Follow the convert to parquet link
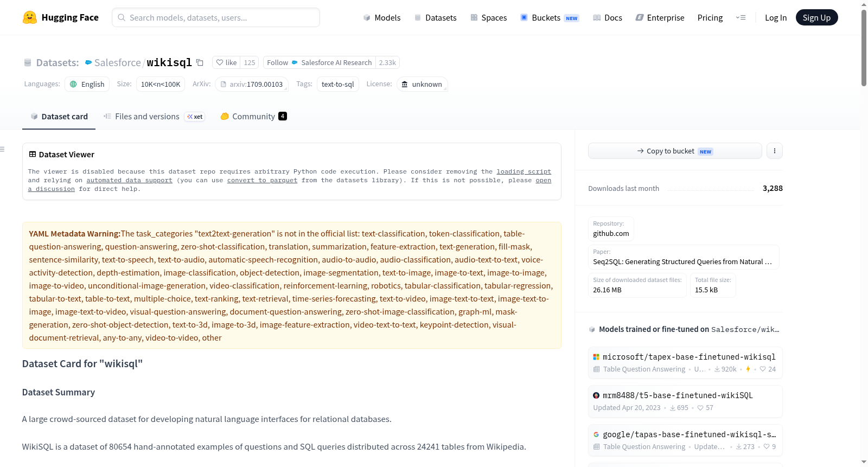 coord(262,180)
